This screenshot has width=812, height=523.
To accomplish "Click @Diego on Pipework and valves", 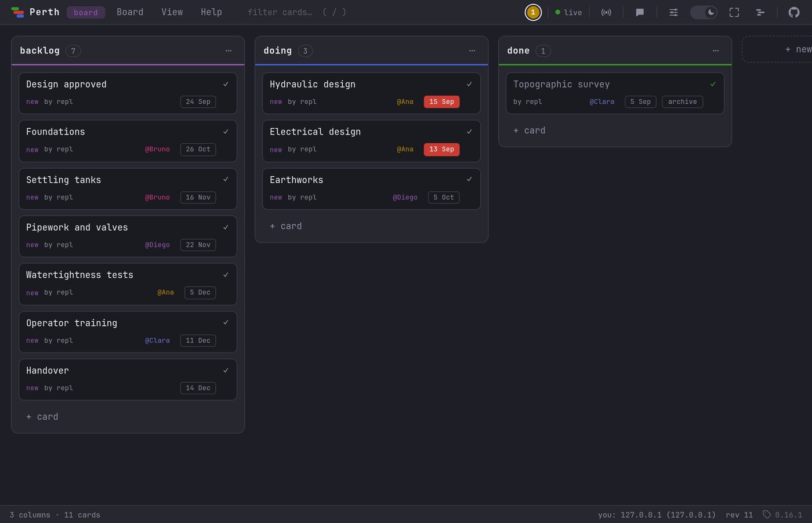I will [157, 245].
